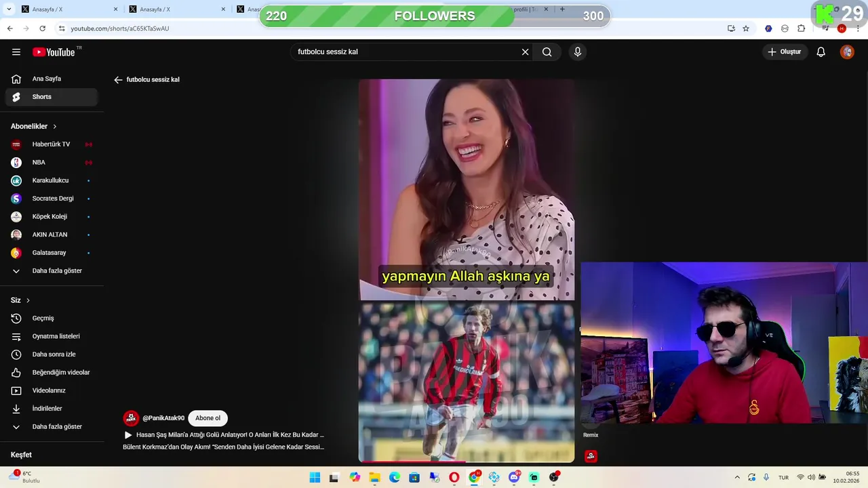Open a new browser tab
The height and width of the screenshot is (488, 868).
pyautogui.click(x=562, y=9)
